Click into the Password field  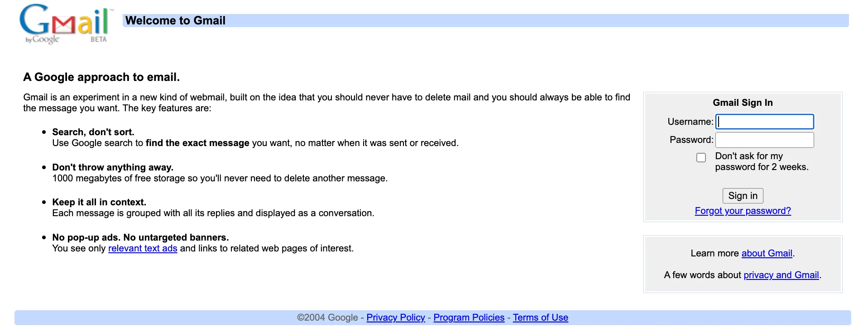click(764, 140)
